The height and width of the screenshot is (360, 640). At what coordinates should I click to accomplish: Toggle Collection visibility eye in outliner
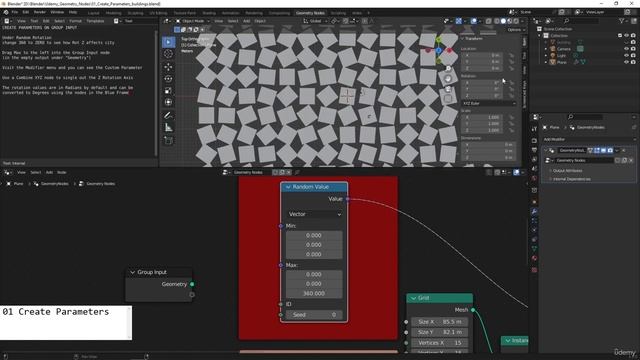point(627,36)
